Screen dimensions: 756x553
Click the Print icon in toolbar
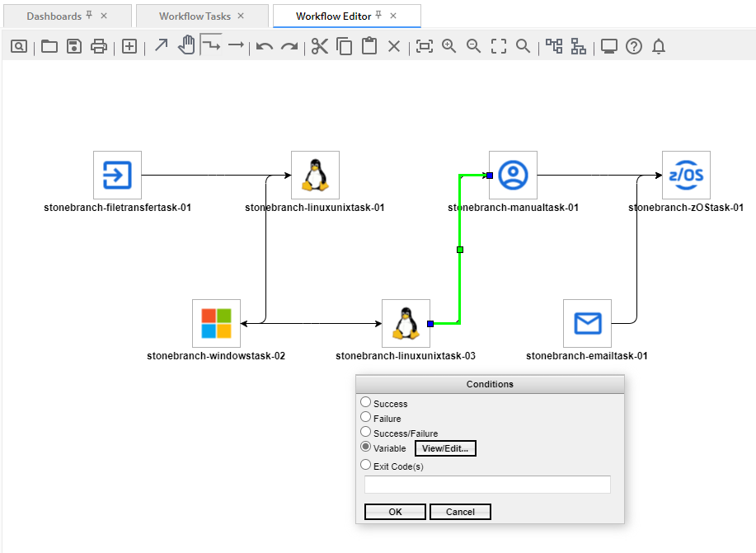[x=99, y=46]
